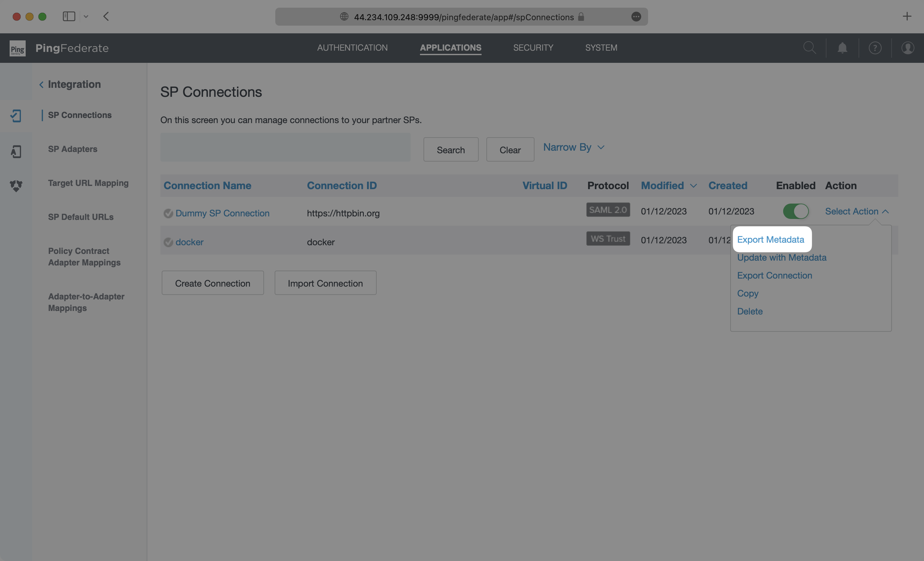Image resolution: width=924 pixels, height=561 pixels.
Task: Toggle the Dummy SP Connection enabled switch
Action: pyautogui.click(x=795, y=211)
